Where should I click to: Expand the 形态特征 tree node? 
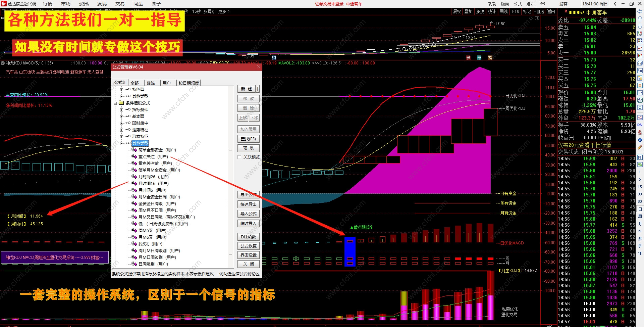(x=121, y=137)
